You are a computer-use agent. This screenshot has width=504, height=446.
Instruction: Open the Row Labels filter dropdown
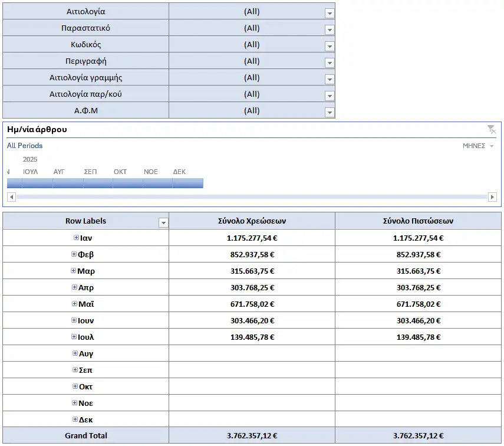(x=163, y=222)
